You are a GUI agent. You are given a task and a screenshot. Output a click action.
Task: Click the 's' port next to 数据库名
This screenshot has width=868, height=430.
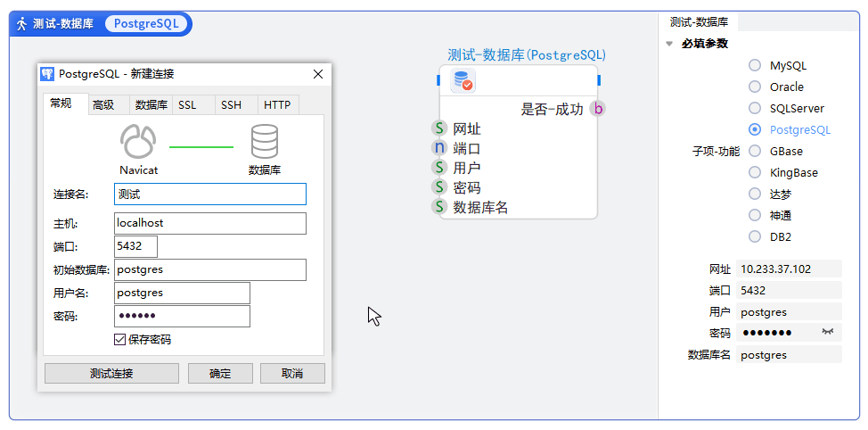coord(439,207)
